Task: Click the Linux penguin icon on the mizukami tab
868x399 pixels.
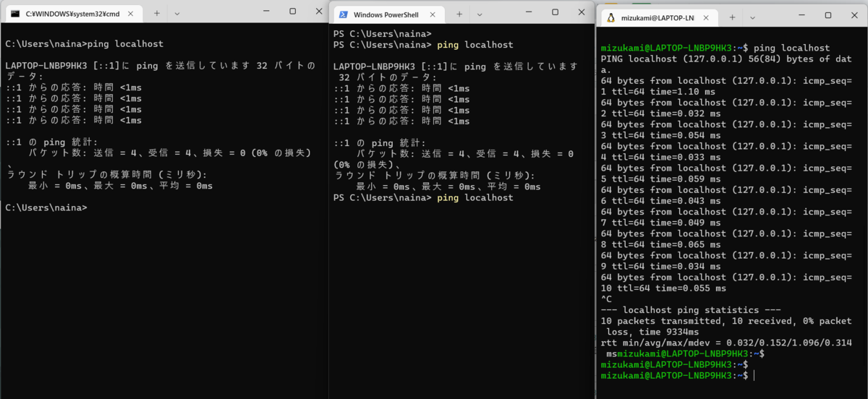Action: pos(610,17)
